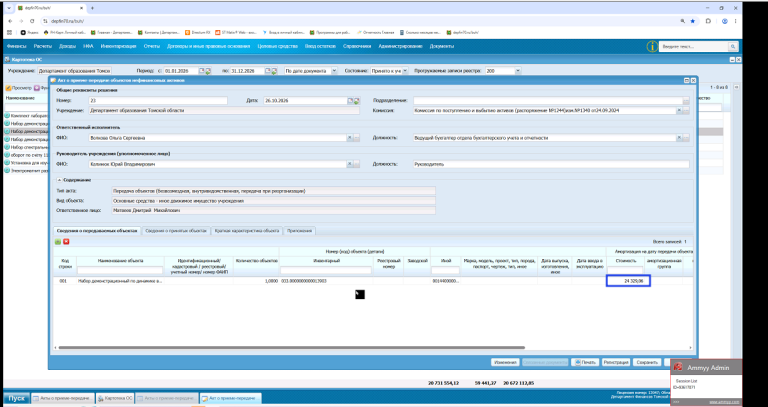Open the Расчеты menu
The width and height of the screenshot is (768, 407).
click(43, 47)
